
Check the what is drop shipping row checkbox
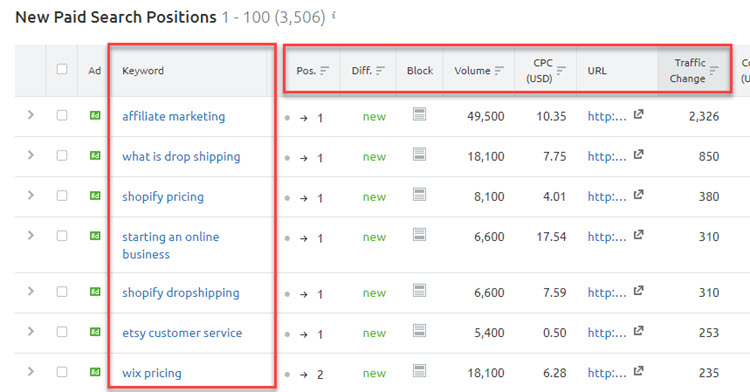[62, 155]
